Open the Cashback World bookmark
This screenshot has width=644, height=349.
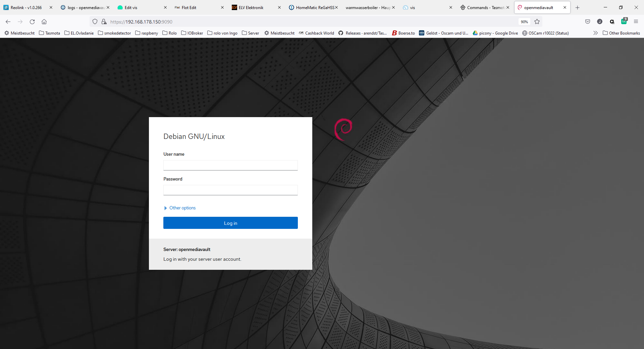coord(316,33)
